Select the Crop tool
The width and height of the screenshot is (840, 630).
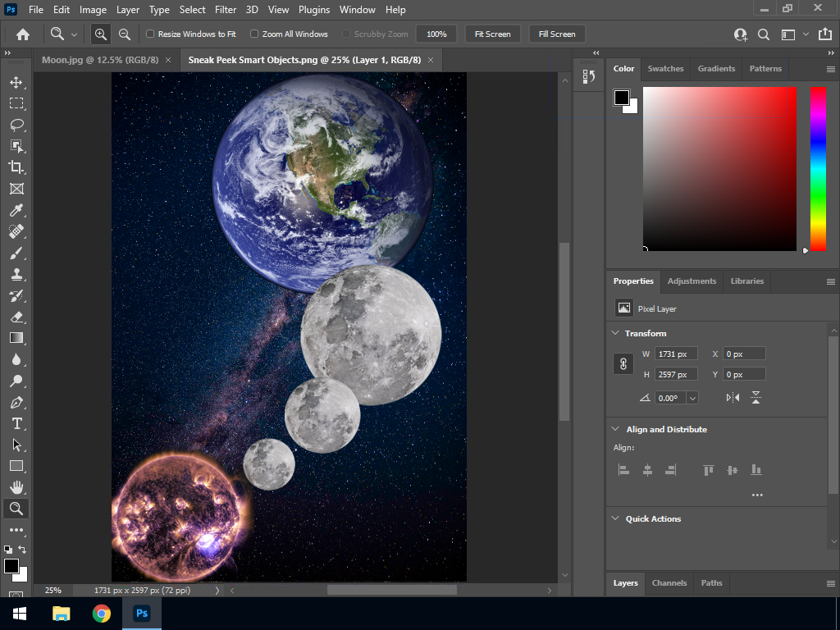coord(16,167)
